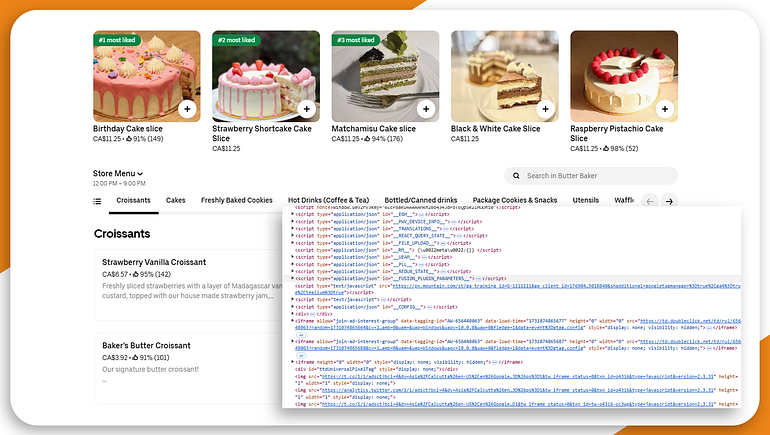Expand the __CONFIG__ script node

point(293,307)
